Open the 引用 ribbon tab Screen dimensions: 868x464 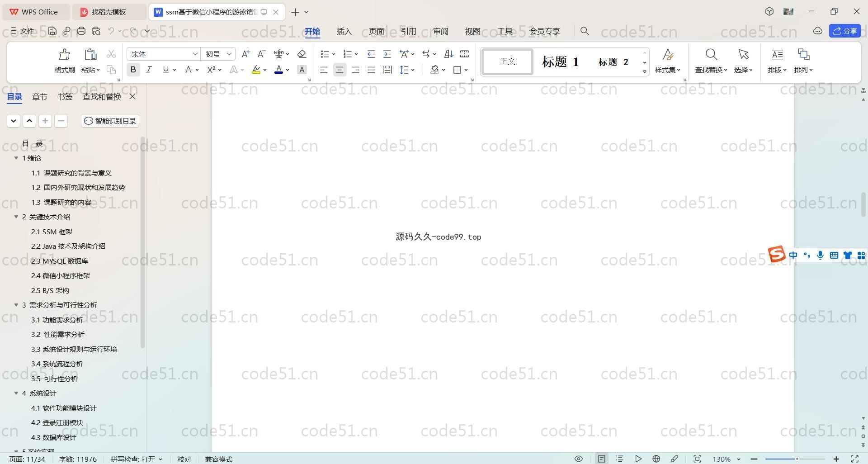[x=408, y=31]
